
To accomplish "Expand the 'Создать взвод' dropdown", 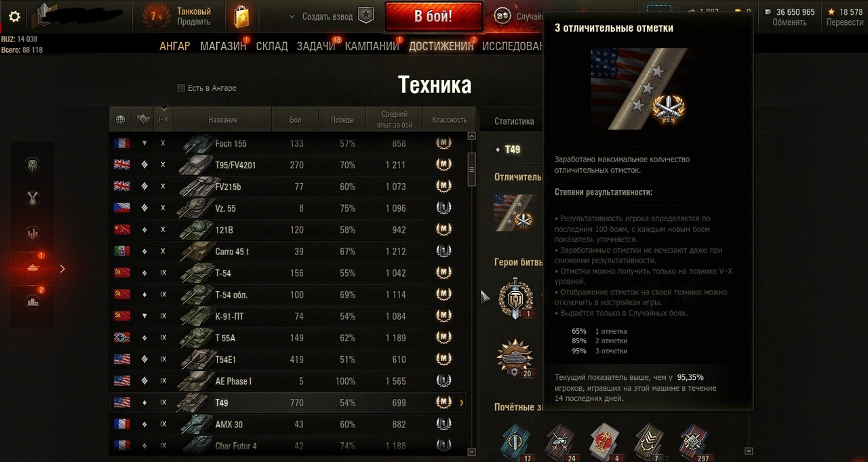I will [292, 16].
